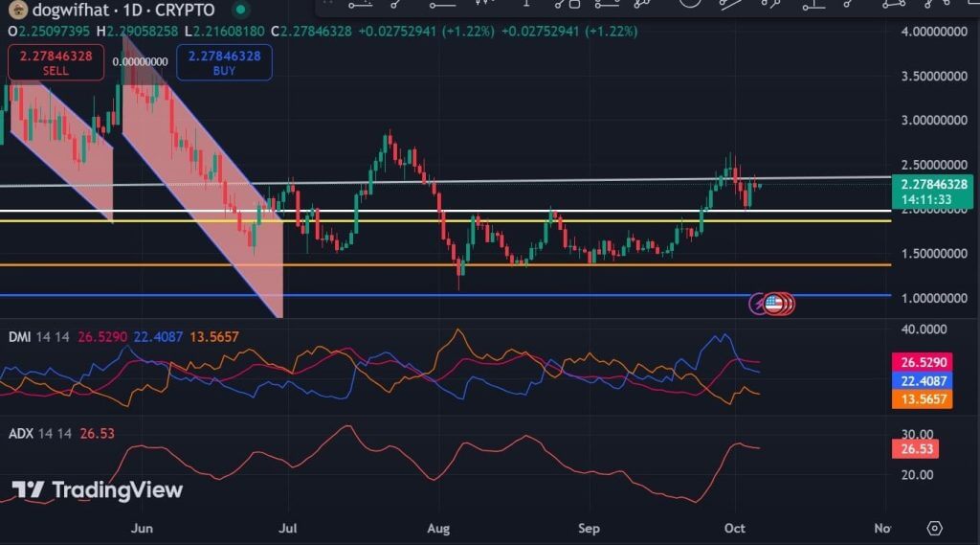Click the lightning bolt event icon
Image resolution: width=980 pixels, height=545 pixels.
tap(759, 304)
